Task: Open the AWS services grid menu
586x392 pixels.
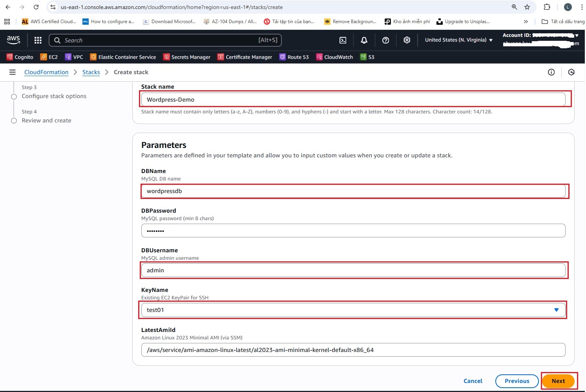Action: pos(38,40)
